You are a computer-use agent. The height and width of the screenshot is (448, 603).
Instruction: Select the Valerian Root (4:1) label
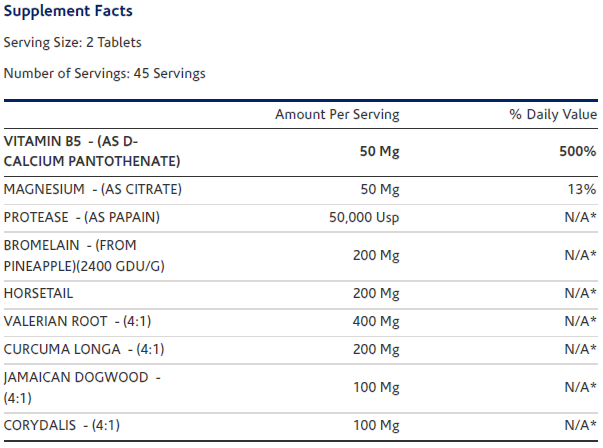(x=77, y=321)
